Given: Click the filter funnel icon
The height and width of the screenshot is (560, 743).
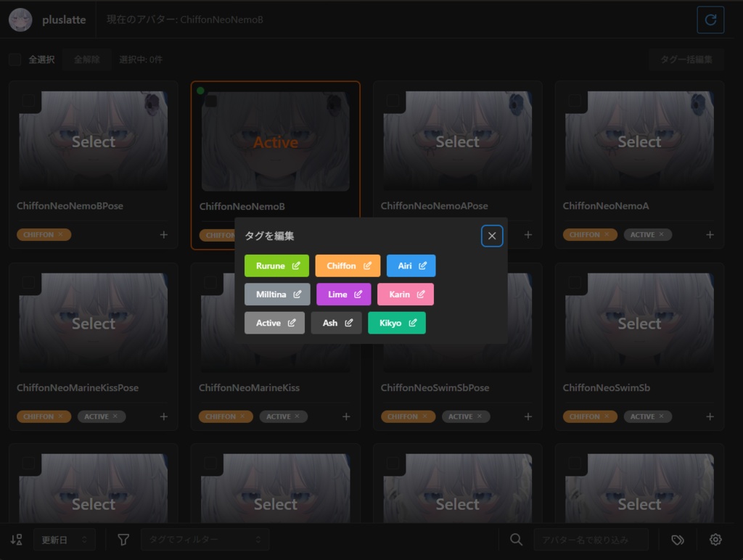Looking at the screenshot, I should [123, 540].
